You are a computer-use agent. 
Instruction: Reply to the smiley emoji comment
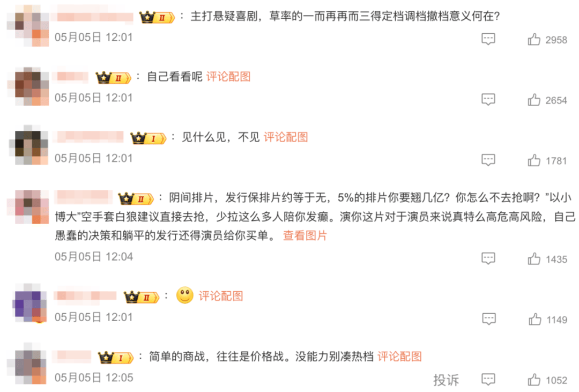coord(489,319)
